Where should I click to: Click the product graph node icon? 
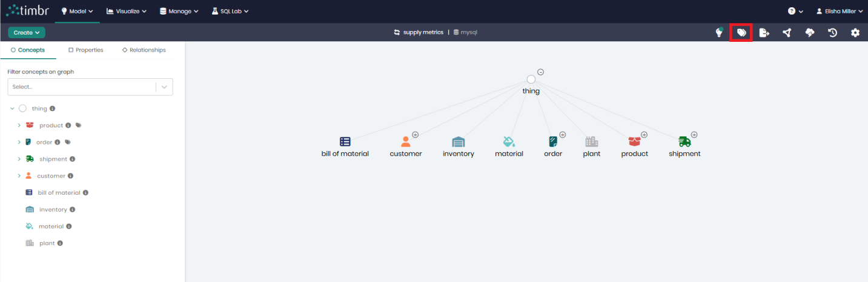[634, 142]
